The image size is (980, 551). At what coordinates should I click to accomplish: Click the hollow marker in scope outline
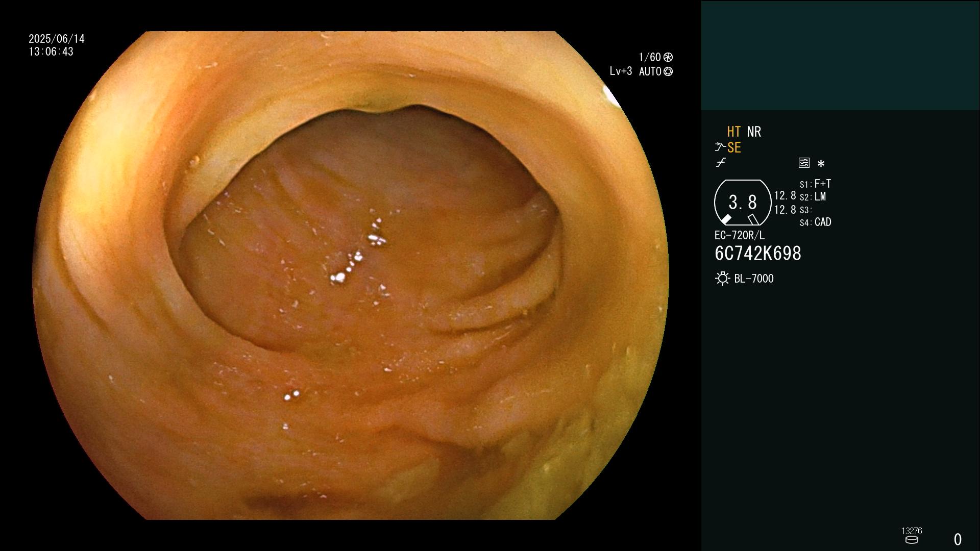[x=753, y=219]
